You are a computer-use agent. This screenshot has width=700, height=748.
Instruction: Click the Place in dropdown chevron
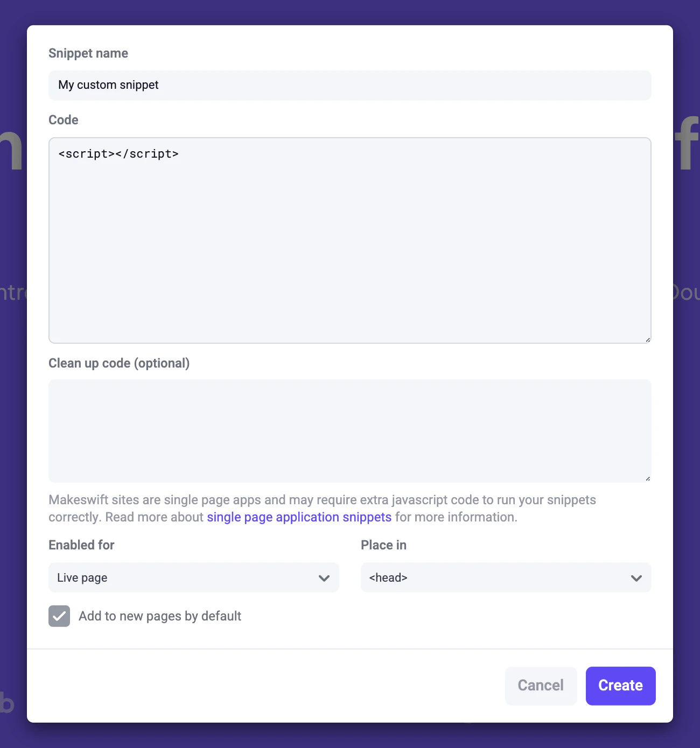[x=636, y=578]
